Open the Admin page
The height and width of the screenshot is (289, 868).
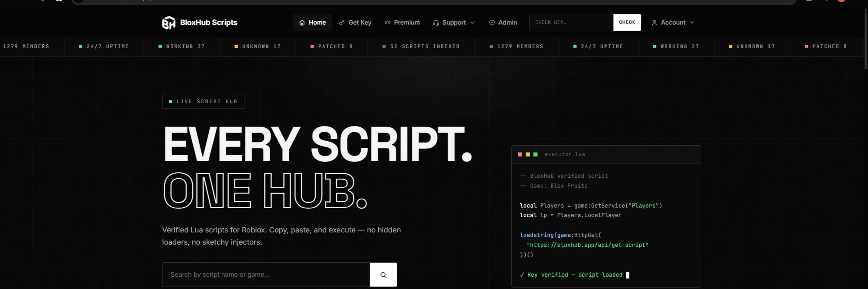pyautogui.click(x=503, y=22)
